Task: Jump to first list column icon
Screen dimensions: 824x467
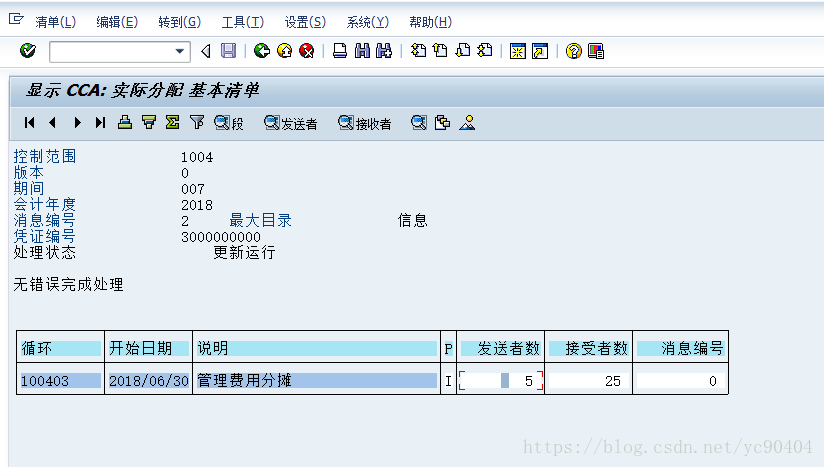Action: pyautogui.click(x=29, y=122)
